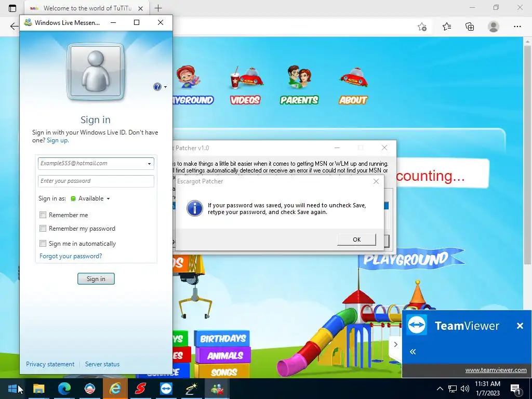Screen dimensions: 532x399
Task: Open the Obama logo taskbar app
Action: tap(89, 389)
